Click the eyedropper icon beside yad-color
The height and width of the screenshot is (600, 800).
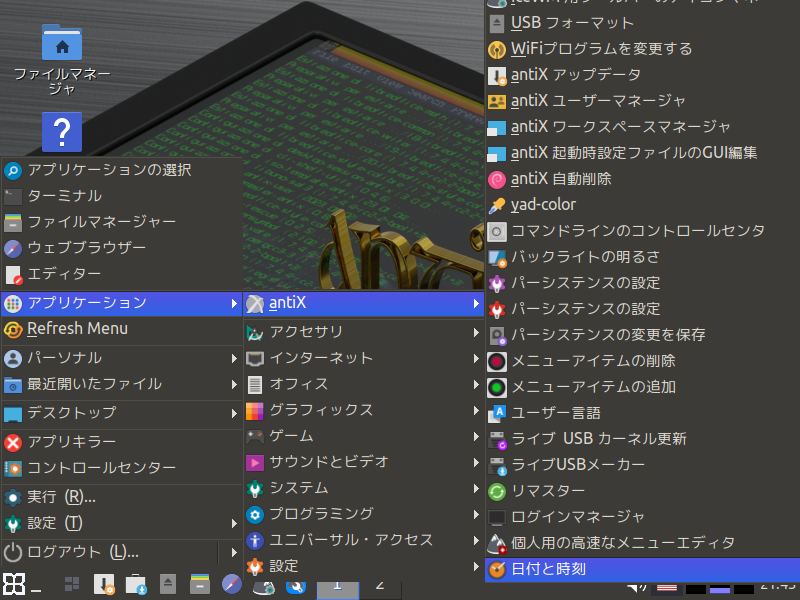pyautogui.click(x=497, y=205)
